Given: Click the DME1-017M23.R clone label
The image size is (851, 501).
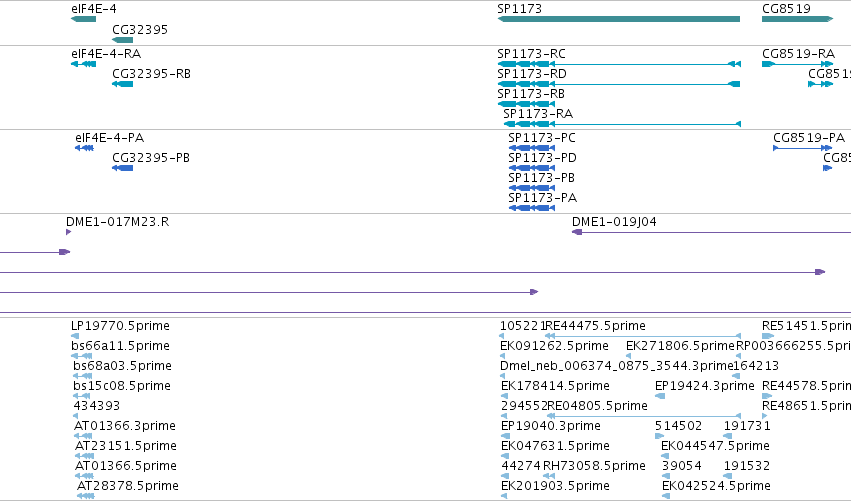Looking at the screenshot, I should (x=117, y=222).
